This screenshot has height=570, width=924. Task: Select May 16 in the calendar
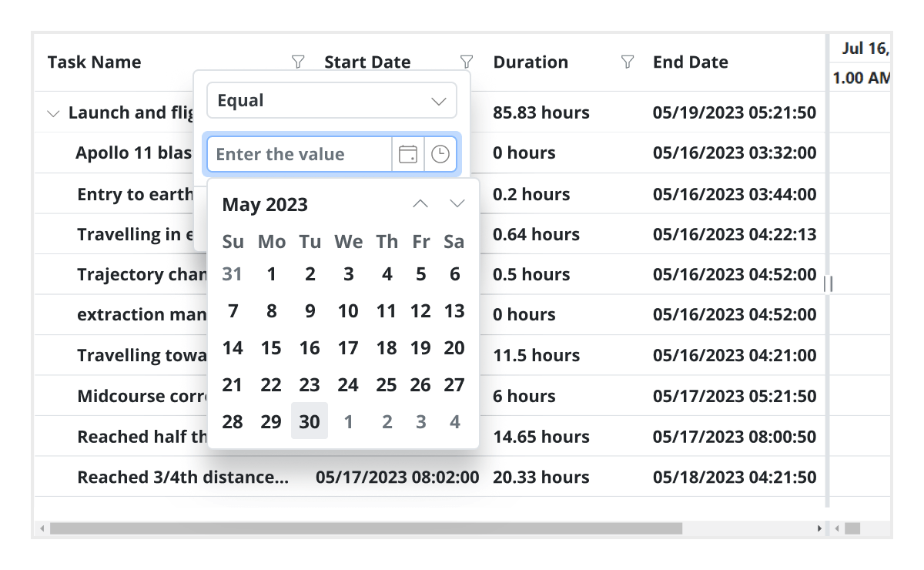point(310,347)
